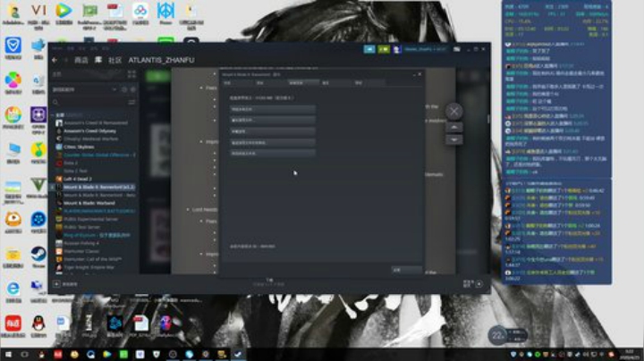This screenshot has height=361, width=644.
Task: Click the user avatar in Steam header
Action: (396, 49)
